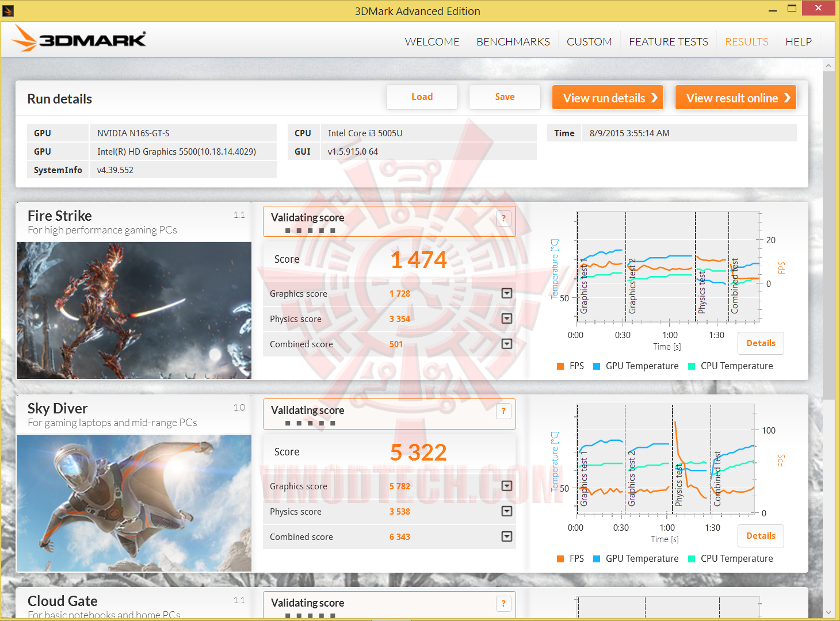The width and height of the screenshot is (840, 621).
Task: Click Sky Diver Combined score value "6 343"
Action: [400, 537]
